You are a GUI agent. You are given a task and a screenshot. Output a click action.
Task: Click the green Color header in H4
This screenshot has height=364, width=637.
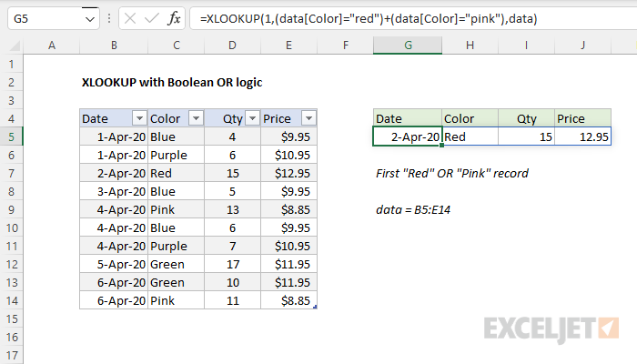pos(470,118)
